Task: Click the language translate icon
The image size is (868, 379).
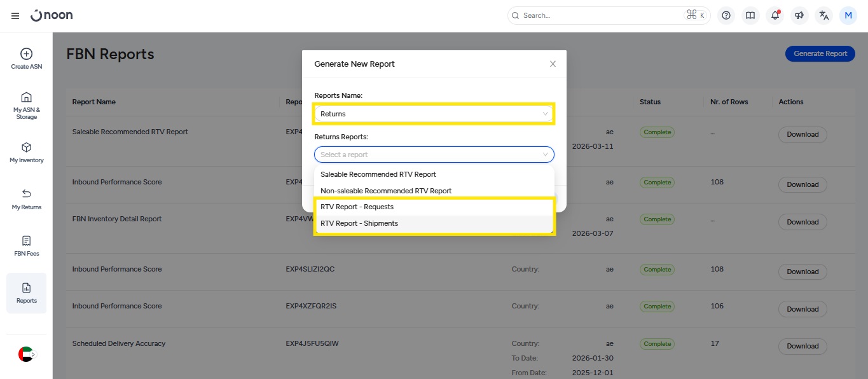Action: click(x=824, y=15)
